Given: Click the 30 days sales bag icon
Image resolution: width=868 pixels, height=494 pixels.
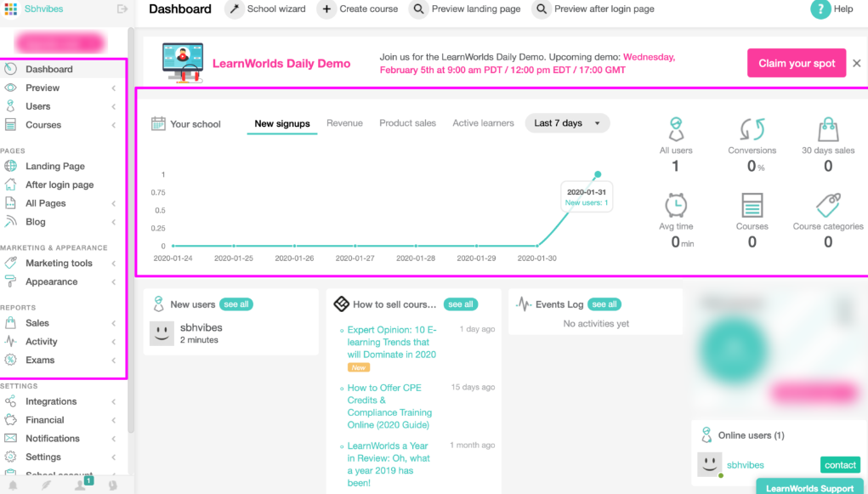Looking at the screenshot, I should [x=828, y=129].
